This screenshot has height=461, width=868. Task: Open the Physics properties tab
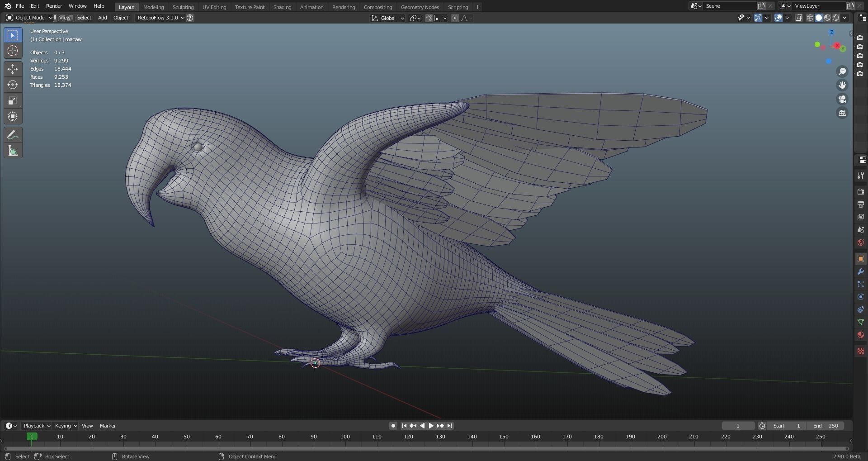click(861, 297)
